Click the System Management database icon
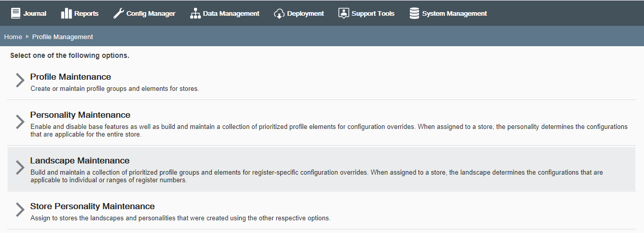The image size is (644, 233). (x=414, y=13)
